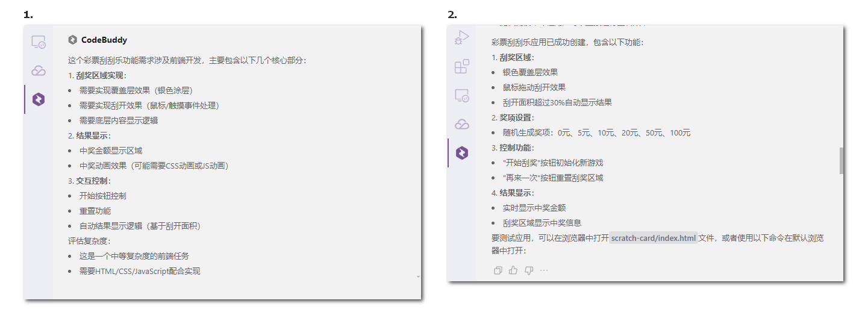Click the line '随机生成奖项：0元、5元、10元…'
The image size is (868, 324).
(x=596, y=132)
